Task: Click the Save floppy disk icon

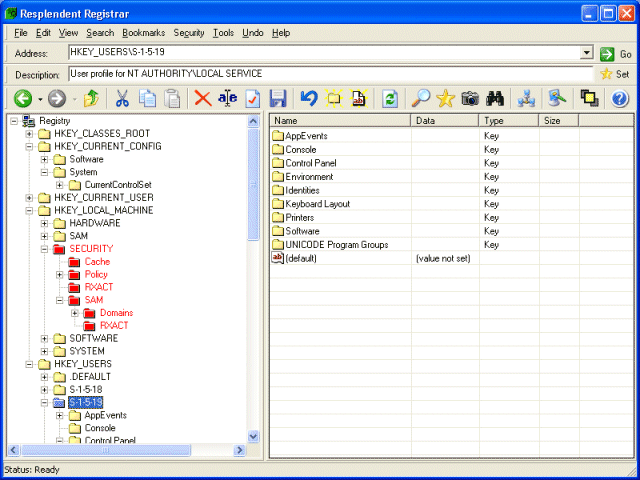Action: coord(278,98)
